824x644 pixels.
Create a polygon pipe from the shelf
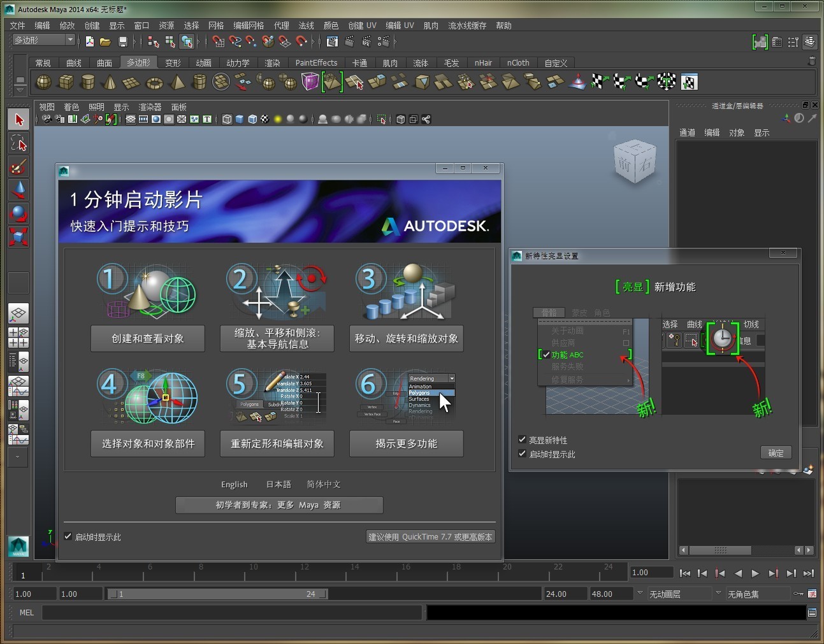tap(199, 82)
